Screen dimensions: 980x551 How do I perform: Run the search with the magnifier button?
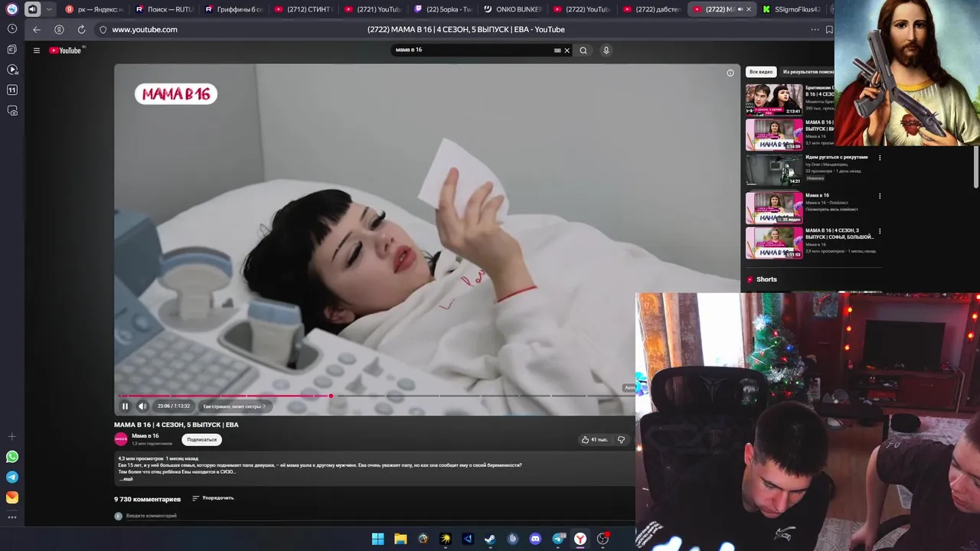(x=583, y=51)
